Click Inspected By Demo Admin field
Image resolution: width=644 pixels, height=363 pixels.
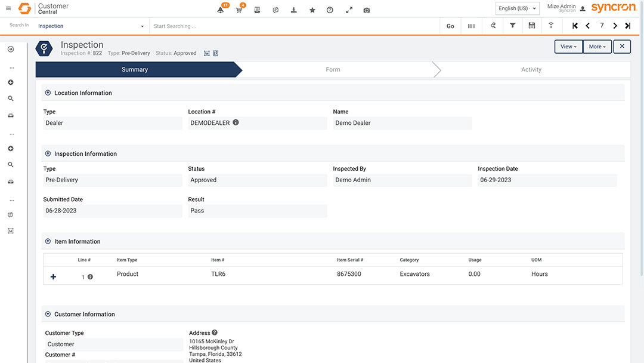click(x=402, y=180)
